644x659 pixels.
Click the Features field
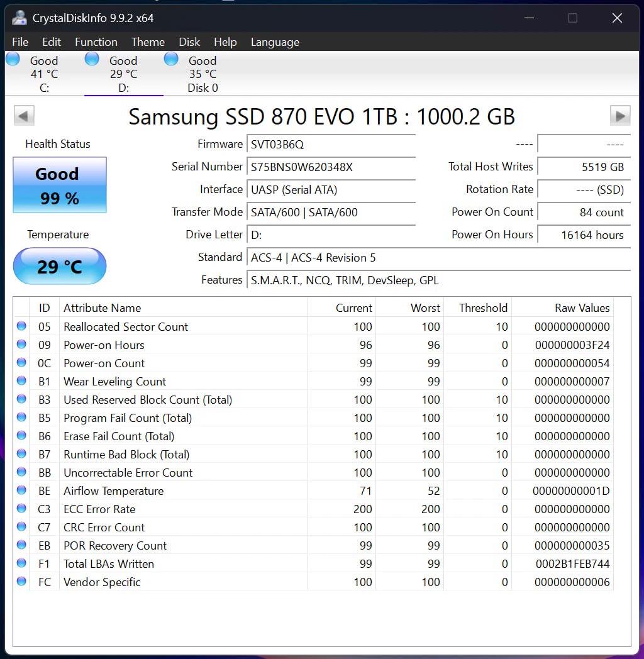tap(439, 280)
